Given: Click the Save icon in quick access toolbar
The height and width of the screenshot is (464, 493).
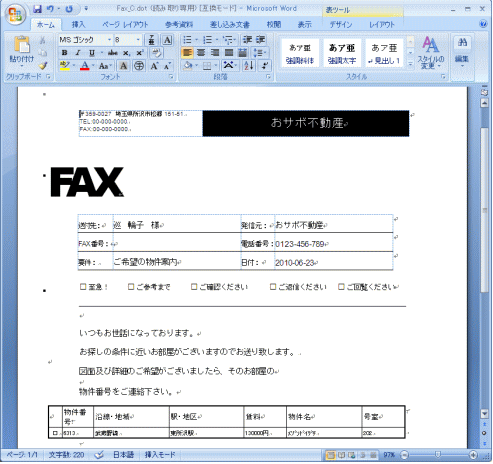Looking at the screenshot, I should point(37,9).
